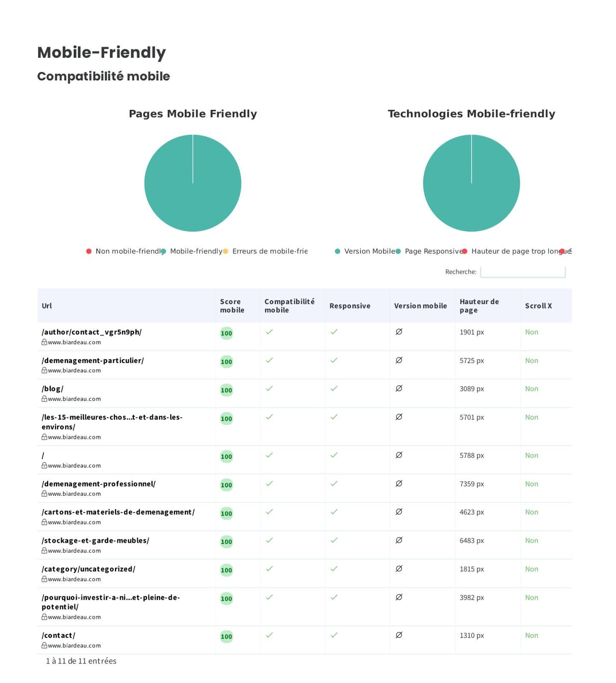Click the responsive checkmark for /blog/ row
The width and height of the screenshot is (616, 683).
tap(334, 388)
